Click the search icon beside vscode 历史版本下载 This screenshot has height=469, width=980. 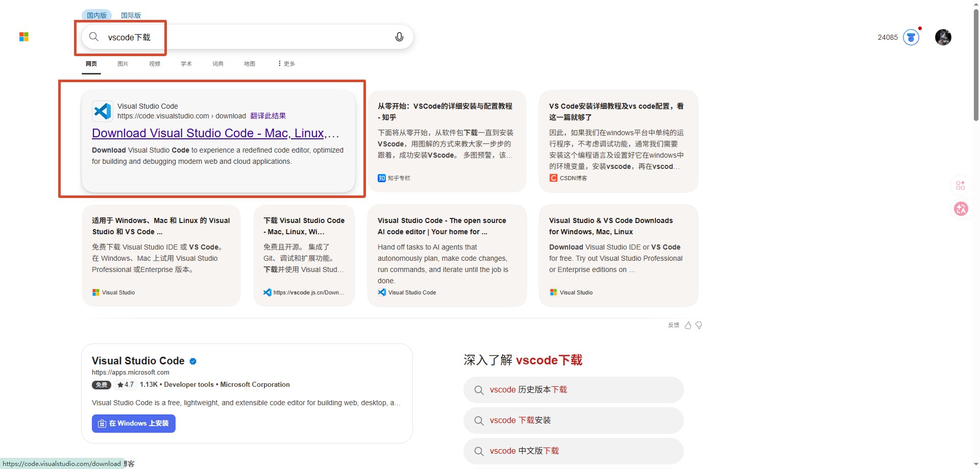pos(479,390)
